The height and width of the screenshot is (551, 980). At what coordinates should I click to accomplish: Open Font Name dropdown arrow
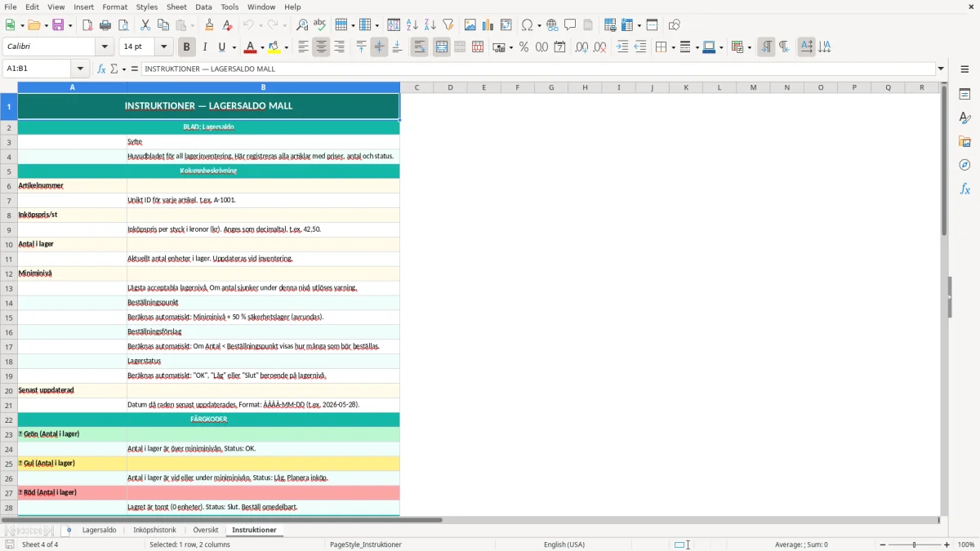105,47
